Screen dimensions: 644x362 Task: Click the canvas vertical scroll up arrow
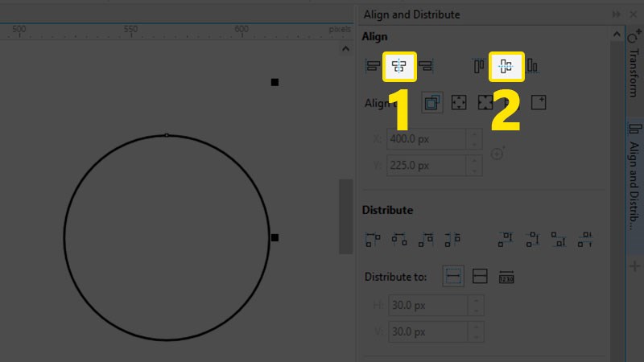[346, 49]
